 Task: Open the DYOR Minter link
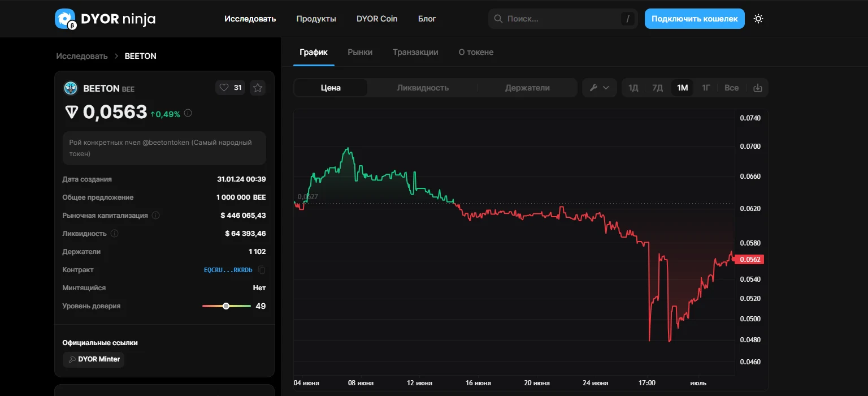coord(93,359)
